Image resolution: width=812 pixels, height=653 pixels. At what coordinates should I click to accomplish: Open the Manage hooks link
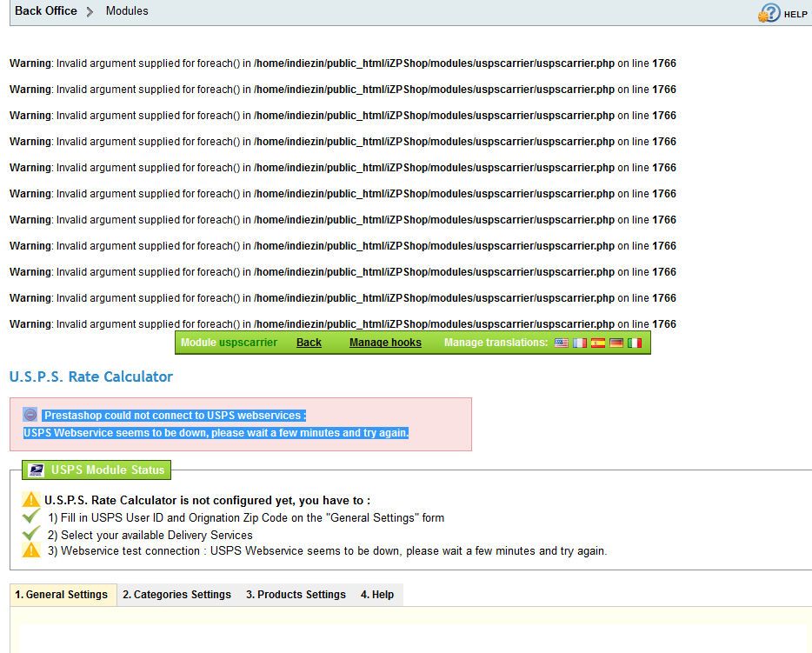click(385, 343)
